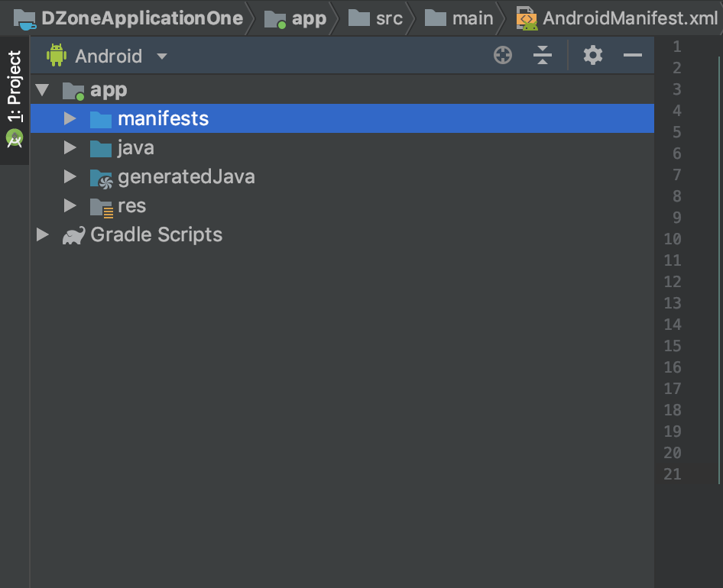
Task: Click the locate/scroll-from-source target icon
Action: pyautogui.click(x=503, y=55)
